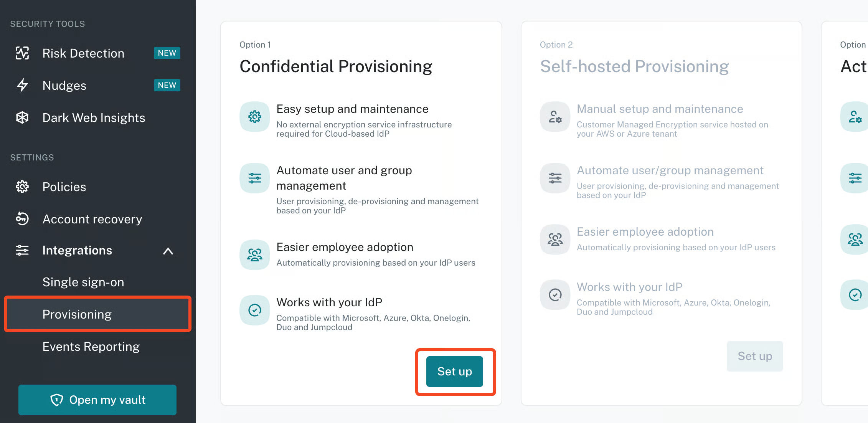Click the Easy setup gear icon
868x423 pixels.
pos(255,117)
